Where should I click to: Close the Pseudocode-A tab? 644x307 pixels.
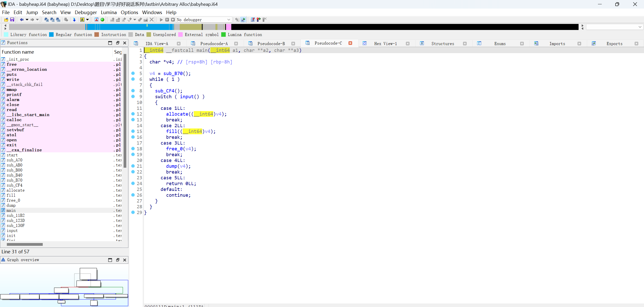236,44
